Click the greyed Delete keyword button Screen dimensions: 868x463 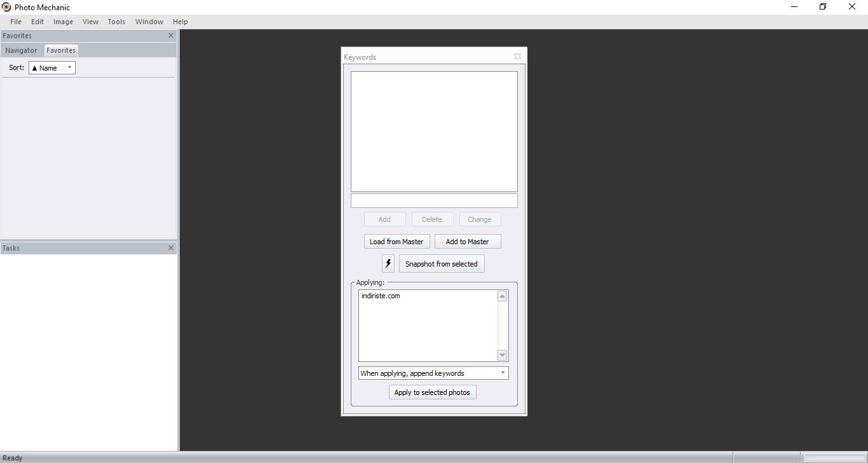pos(431,219)
